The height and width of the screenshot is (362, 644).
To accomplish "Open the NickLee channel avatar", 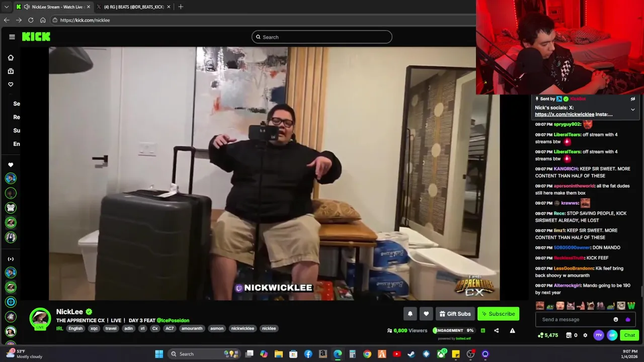I will 40,318.
